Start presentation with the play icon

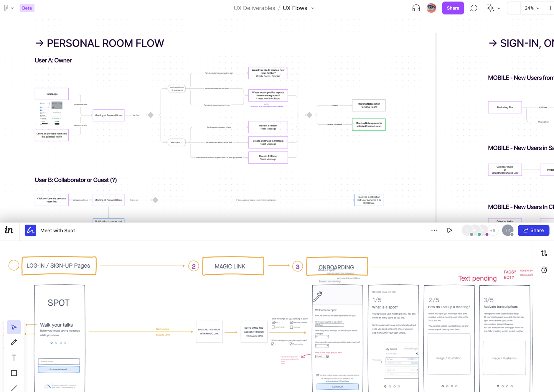(x=449, y=230)
